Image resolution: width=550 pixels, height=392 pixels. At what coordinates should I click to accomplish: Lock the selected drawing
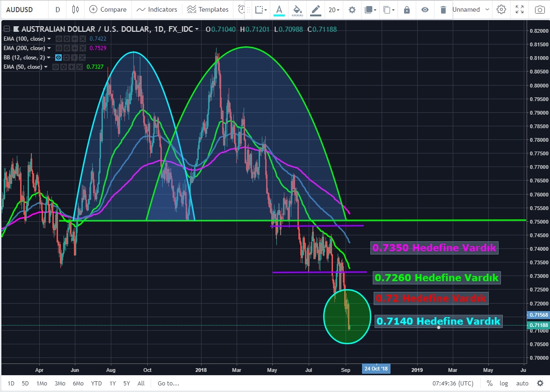tap(406, 9)
